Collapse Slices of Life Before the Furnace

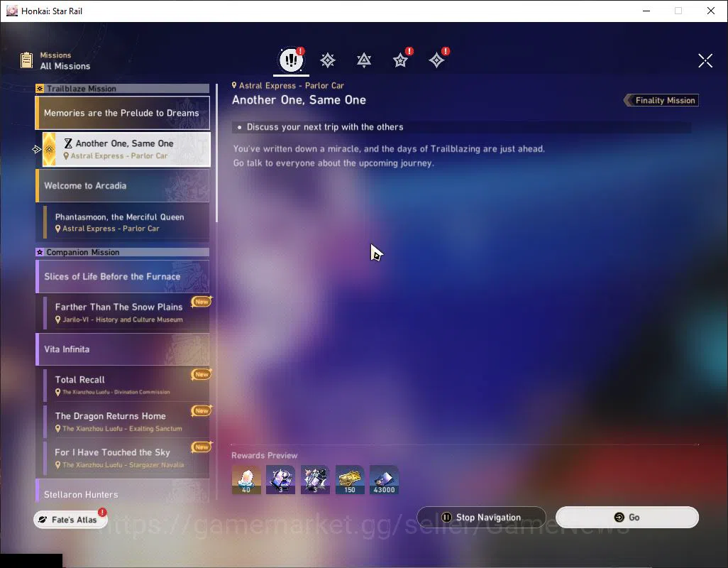tap(123, 276)
